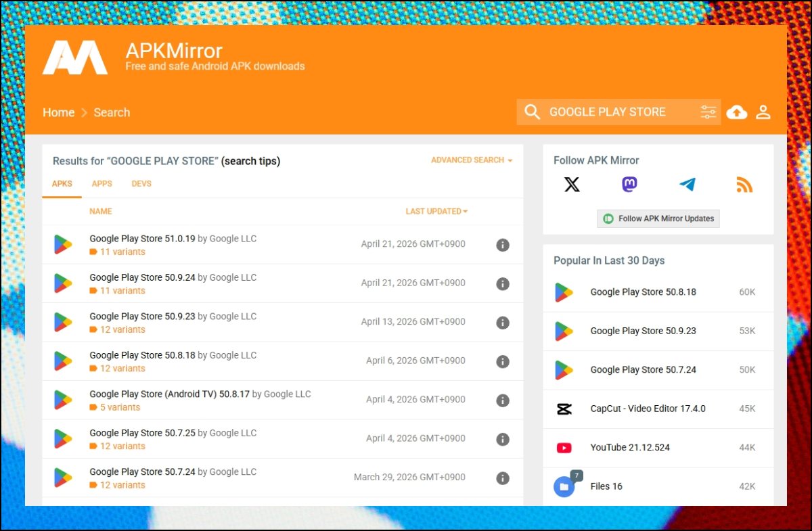The height and width of the screenshot is (531, 812).
Task: Open Google Play Store 50.9.23 search result
Action: pyautogui.click(x=142, y=316)
